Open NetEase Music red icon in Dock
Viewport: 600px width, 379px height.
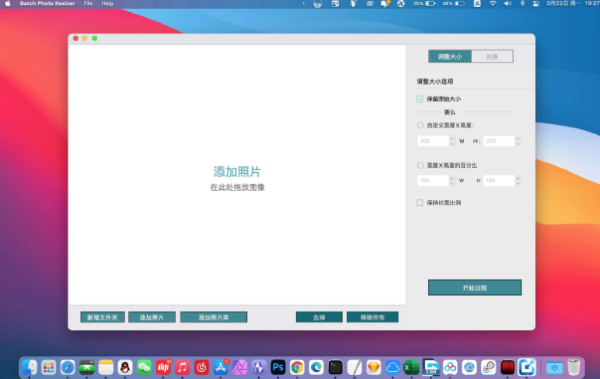(202, 368)
